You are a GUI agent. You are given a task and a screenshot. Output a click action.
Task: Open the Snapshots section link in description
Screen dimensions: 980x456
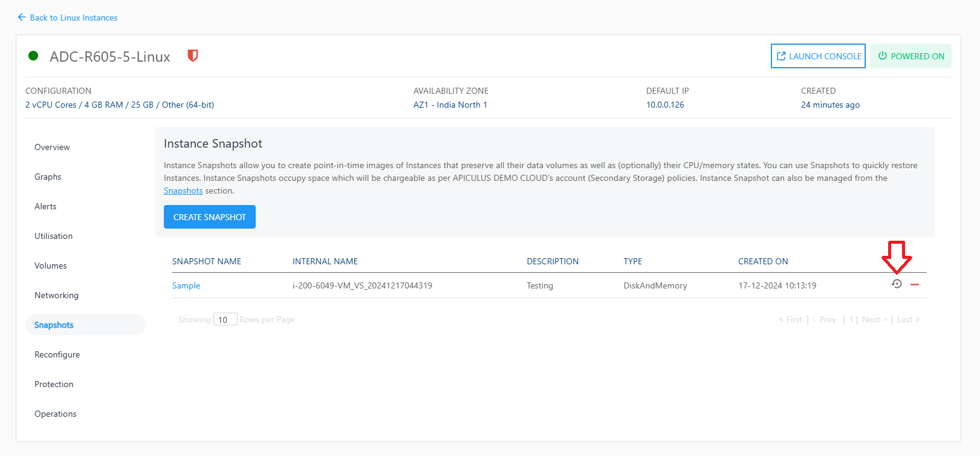(x=183, y=191)
